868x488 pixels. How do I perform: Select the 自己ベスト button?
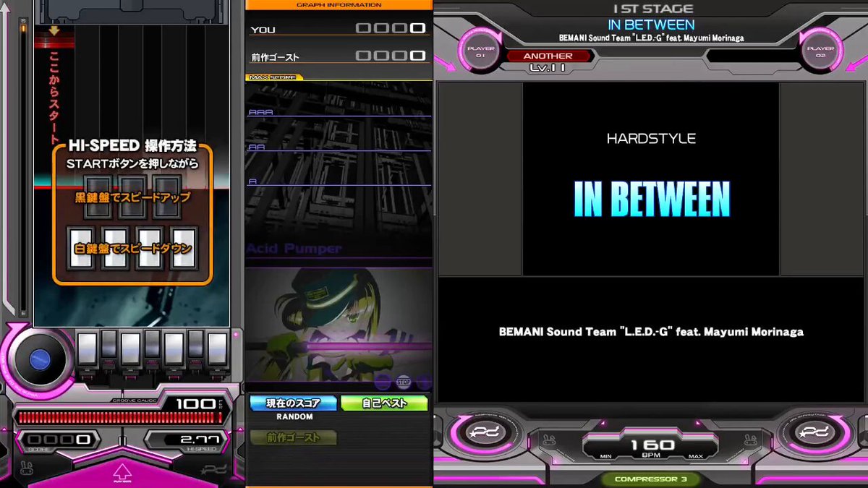(x=384, y=403)
